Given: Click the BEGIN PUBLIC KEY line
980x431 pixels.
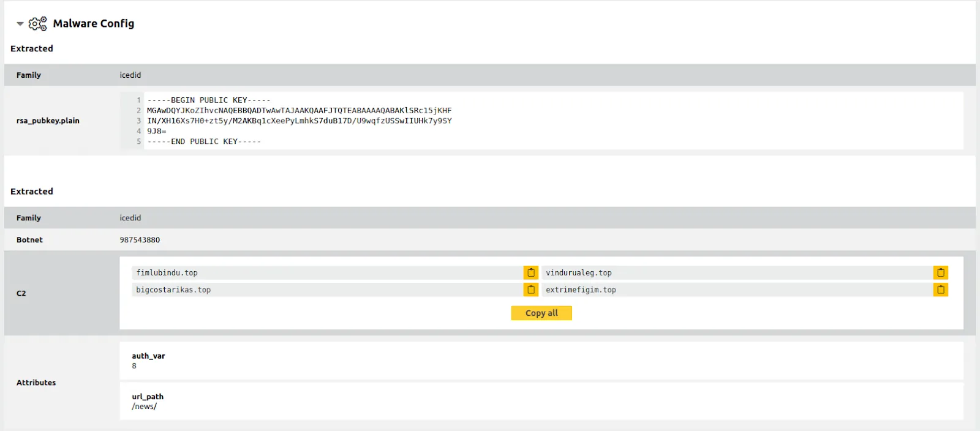Looking at the screenshot, I should [209, 100].
